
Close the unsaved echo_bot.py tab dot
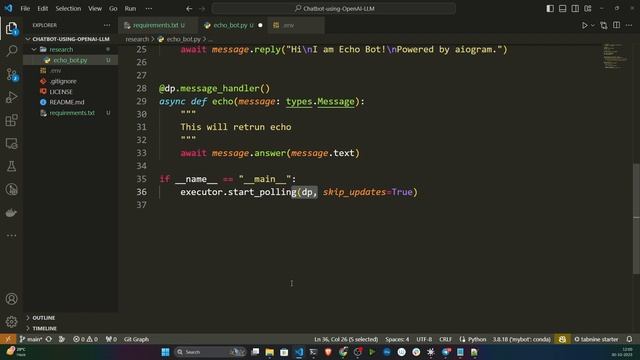(x=260, y=25)
